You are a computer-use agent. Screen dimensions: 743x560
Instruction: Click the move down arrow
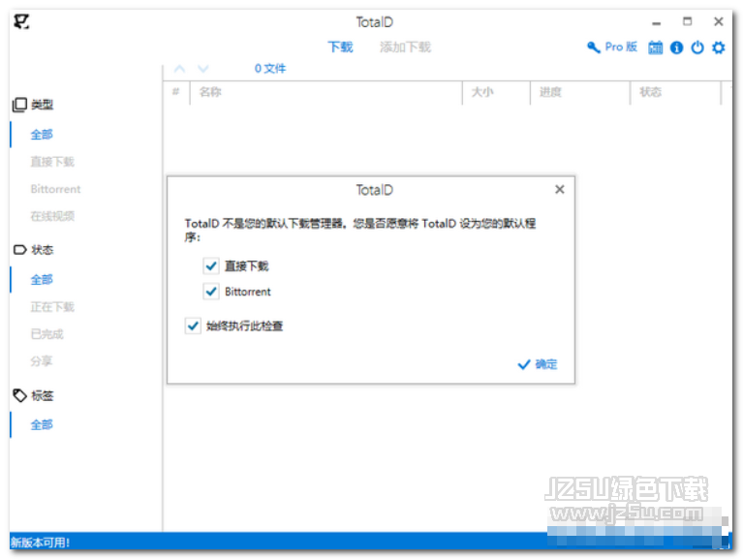coord(202,69)
